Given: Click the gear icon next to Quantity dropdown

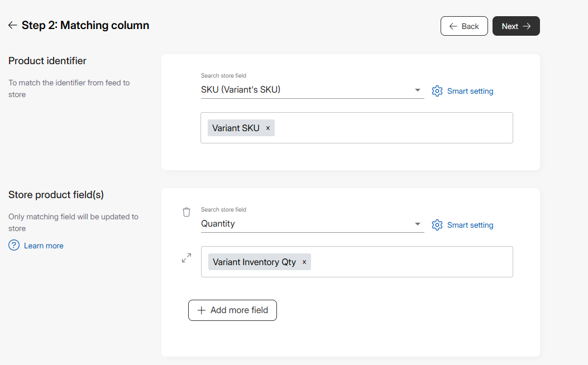Looking at the screenshot, I should [x=437, y=225].
